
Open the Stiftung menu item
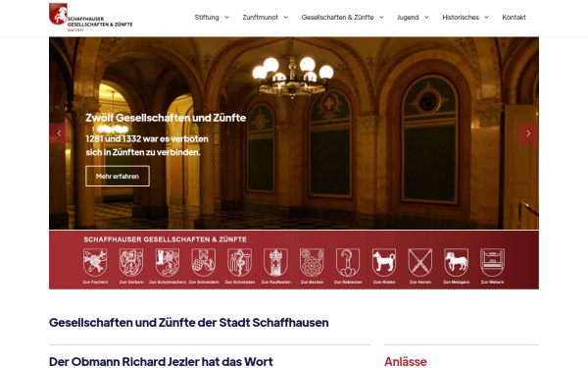tap(207, 18)
